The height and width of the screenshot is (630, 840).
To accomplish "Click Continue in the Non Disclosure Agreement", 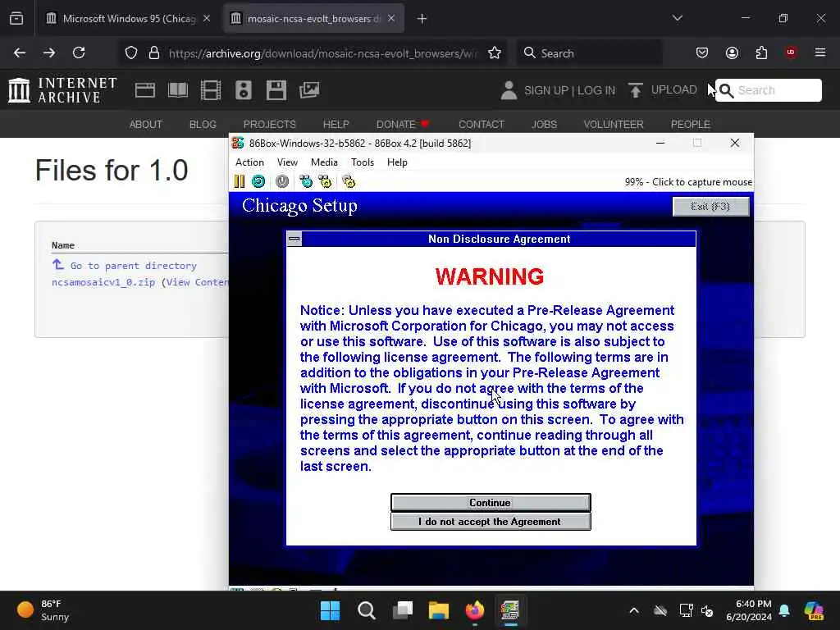I will (491, 503).
